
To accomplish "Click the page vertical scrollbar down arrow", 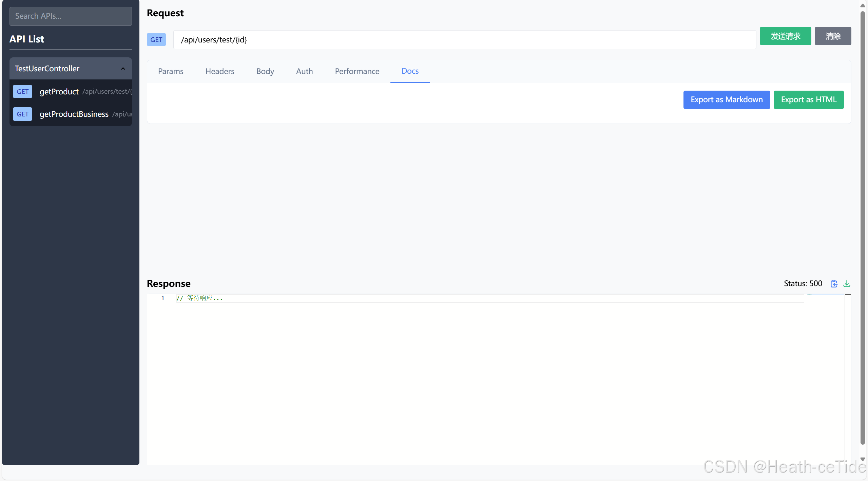I will click(863, 459).
